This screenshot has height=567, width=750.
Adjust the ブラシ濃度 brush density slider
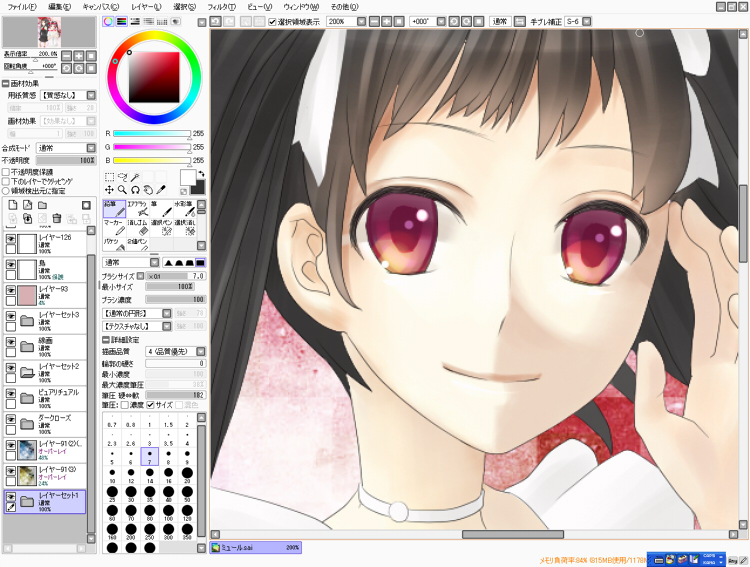tap(176, 300)
